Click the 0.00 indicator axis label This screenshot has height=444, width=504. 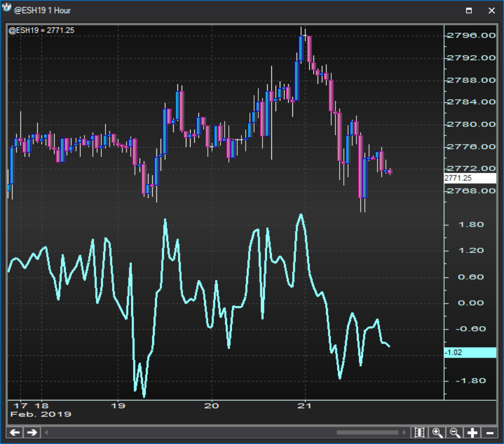pos(471,303)
